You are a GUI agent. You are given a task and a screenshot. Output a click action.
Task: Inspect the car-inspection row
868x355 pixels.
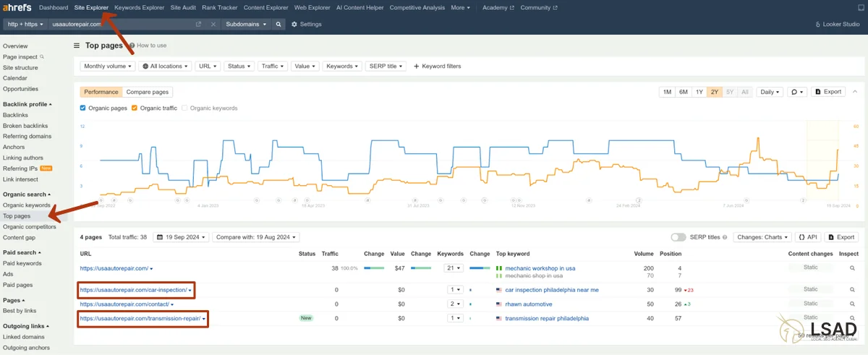854,290
